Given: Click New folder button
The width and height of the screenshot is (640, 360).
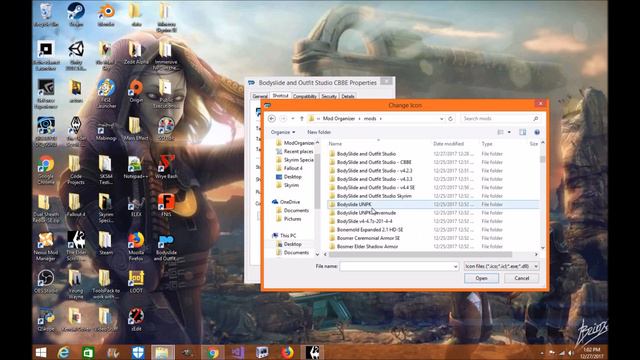Looking at the screenshot, I should pos(319,132).
